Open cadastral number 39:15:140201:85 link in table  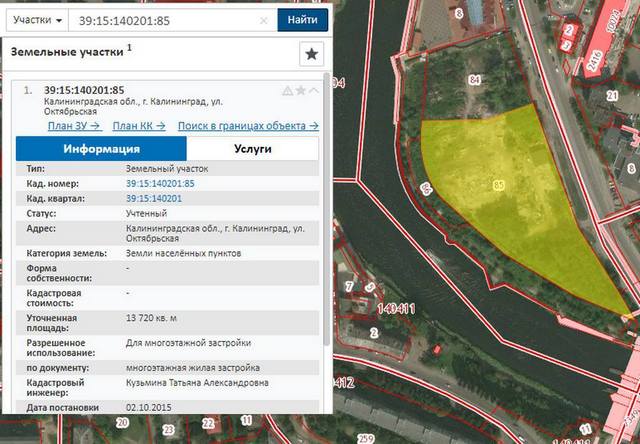160,184
